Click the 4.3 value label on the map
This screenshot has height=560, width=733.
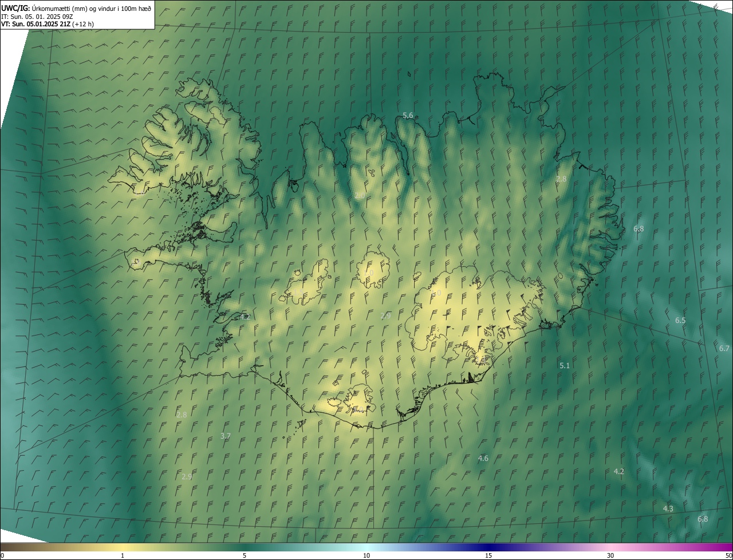pyautogui.click(x=668, y=509)
